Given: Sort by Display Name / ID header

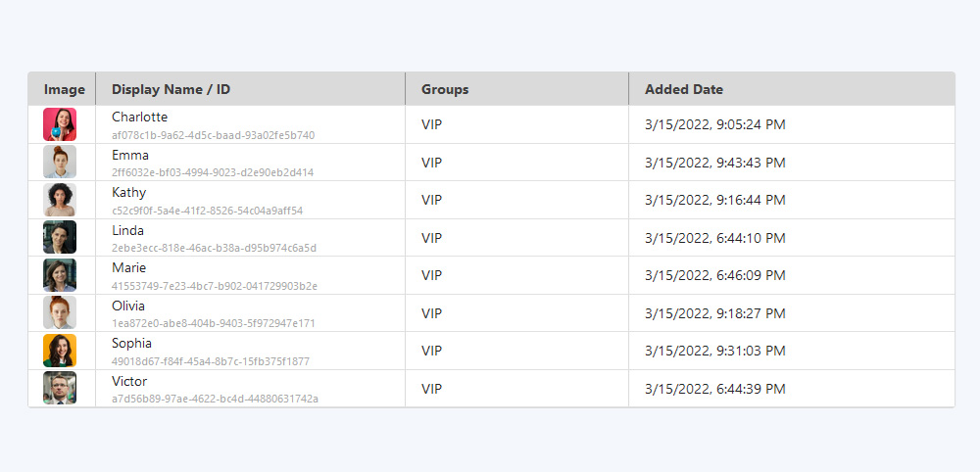Looking at the screenshot, I should (171, 89).
